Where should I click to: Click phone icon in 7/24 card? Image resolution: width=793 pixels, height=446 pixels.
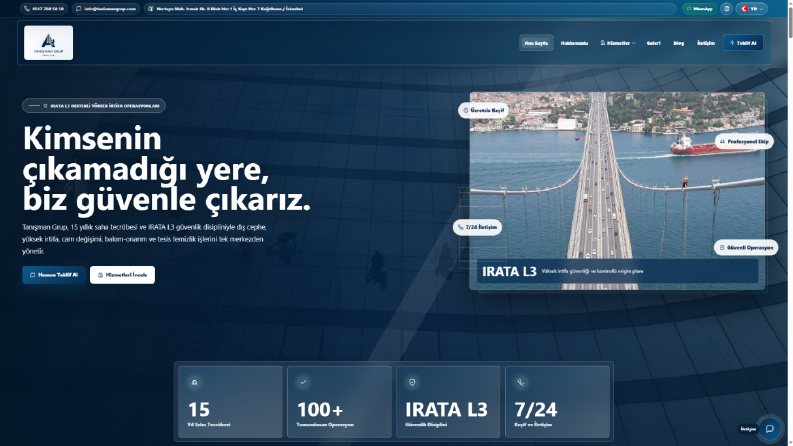(521, 382)
